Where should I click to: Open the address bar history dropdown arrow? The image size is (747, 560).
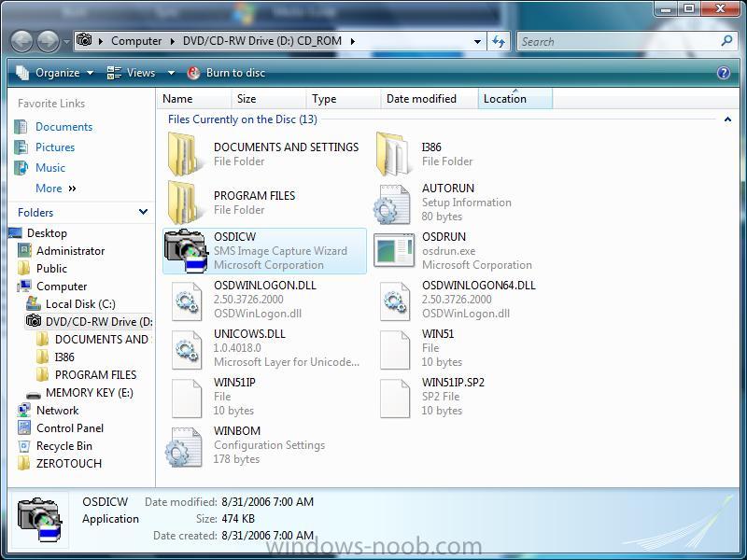click(x=477, y=42)
